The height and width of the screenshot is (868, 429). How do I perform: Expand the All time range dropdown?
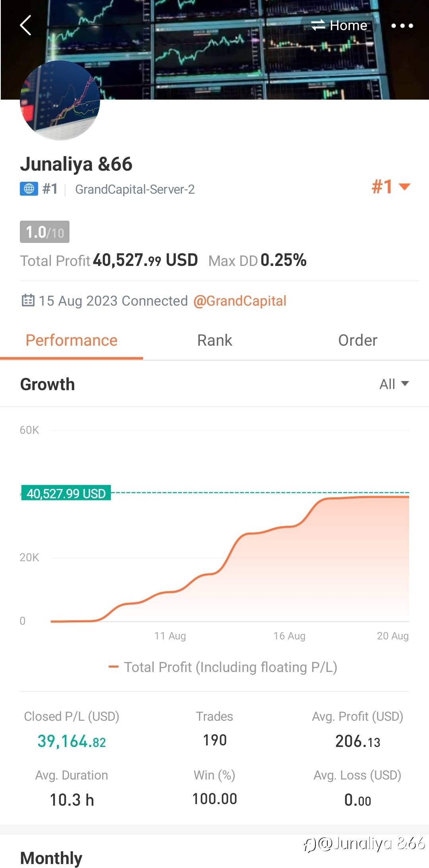coord(394,384)
